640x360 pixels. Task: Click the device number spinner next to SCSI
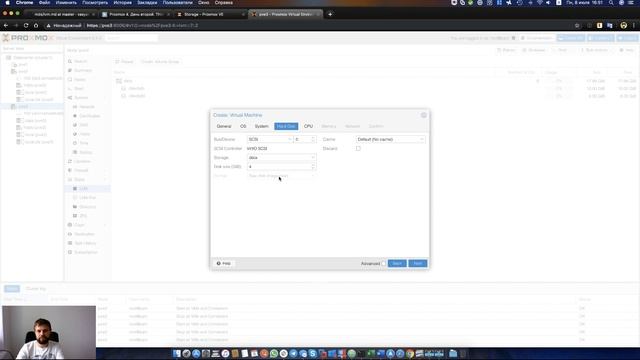click(x=313, y=140)
